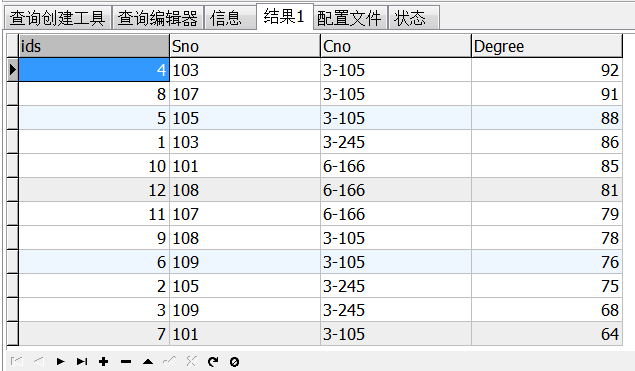Select the Degree cell showing 91
The height and width of the screenshot is (371, 635).
coord(547,94)
